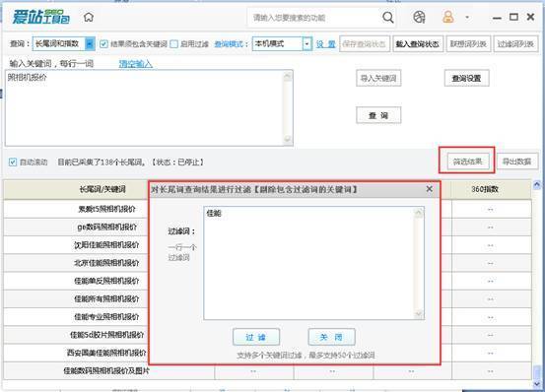The width and height of the screenshot is (545, 392).
Task: Click the 导出数据 button
Action: point(516,162)
